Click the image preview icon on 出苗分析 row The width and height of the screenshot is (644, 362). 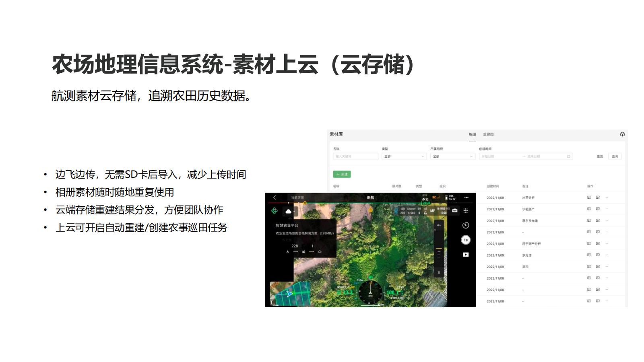597,197
